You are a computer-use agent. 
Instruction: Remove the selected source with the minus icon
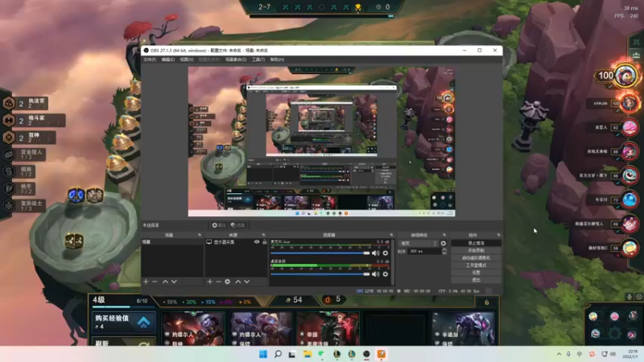click(218, 282)
